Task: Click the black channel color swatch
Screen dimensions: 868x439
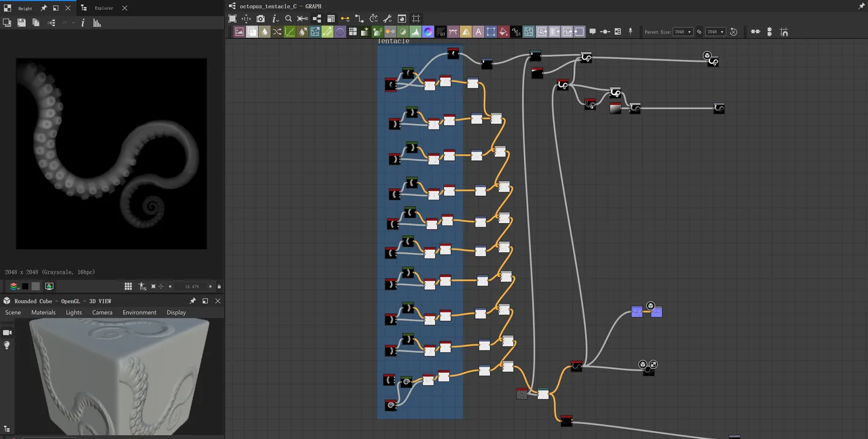Action: [25, 286]
